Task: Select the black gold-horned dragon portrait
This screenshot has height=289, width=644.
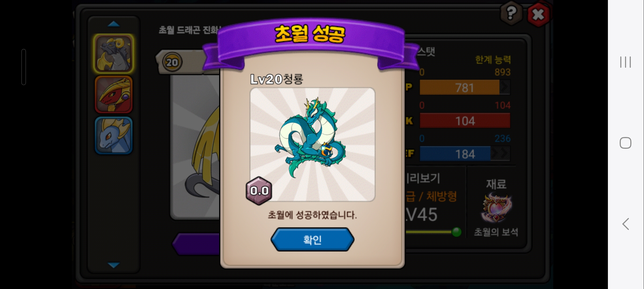Action: pyautogui.click(x=114, y=54)
